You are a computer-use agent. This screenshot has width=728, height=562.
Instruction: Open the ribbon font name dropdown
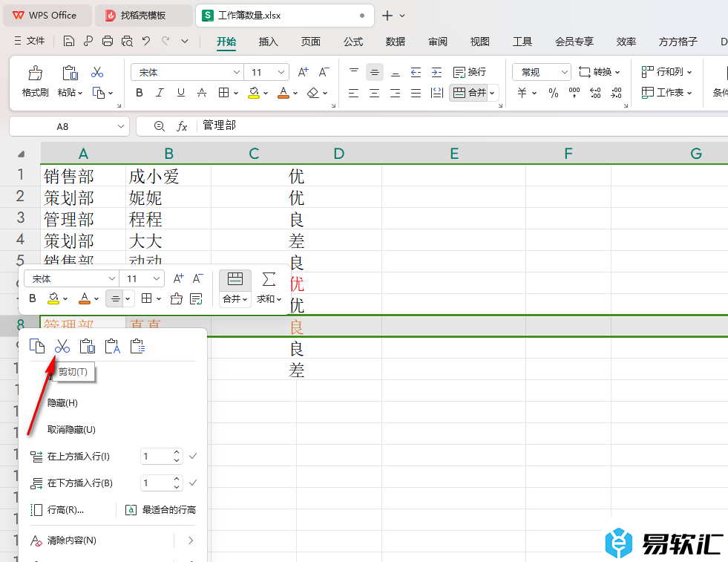click(236, 73)
